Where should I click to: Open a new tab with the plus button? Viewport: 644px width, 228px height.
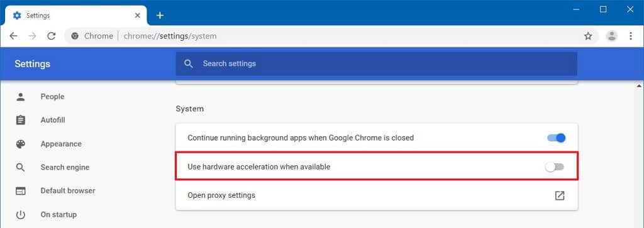click(160, 16)
